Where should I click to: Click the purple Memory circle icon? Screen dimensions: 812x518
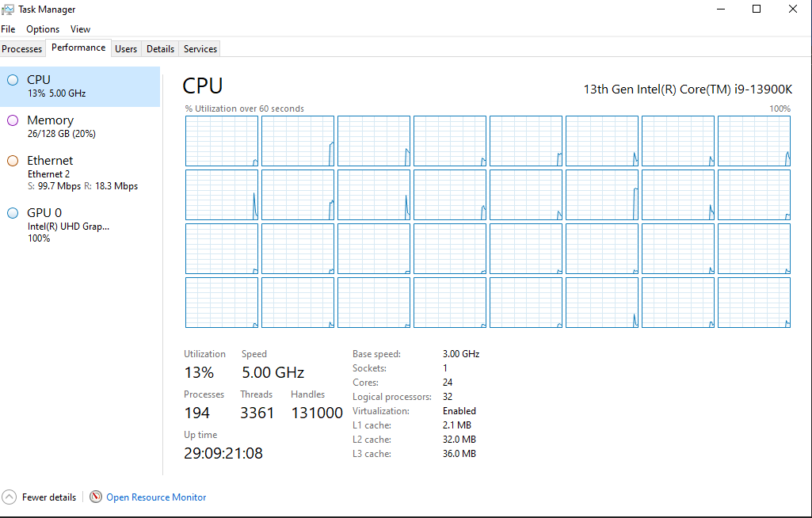click(x=13, y=120)
